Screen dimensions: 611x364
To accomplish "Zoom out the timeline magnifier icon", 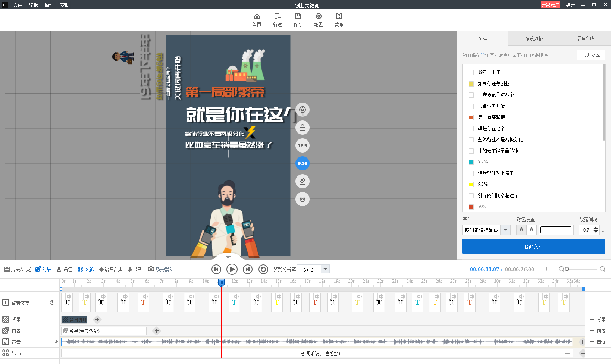I will (561, 269).
